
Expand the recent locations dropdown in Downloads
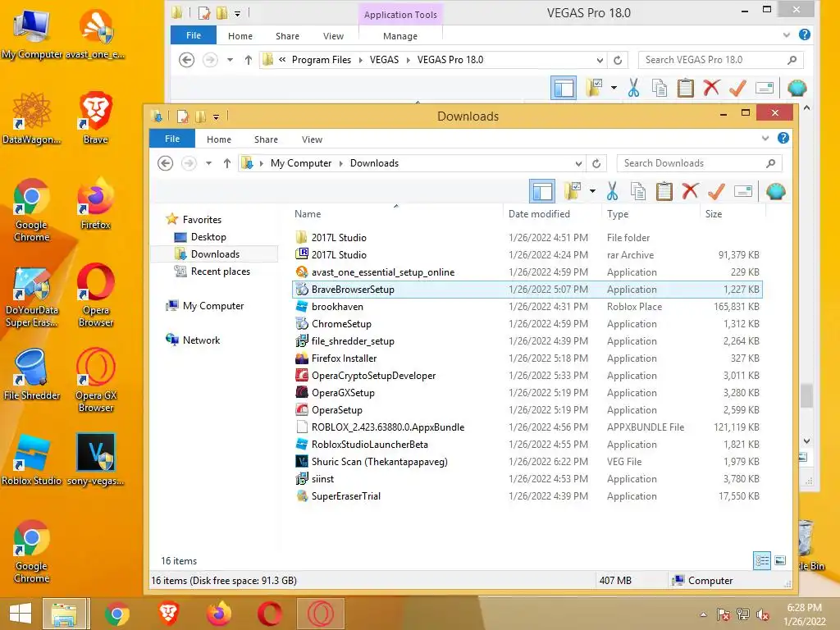209,163
